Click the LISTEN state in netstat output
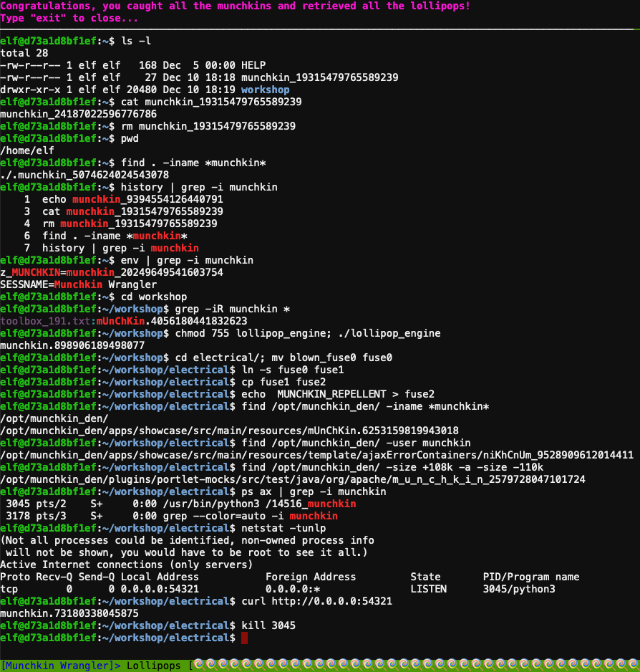 429,590
